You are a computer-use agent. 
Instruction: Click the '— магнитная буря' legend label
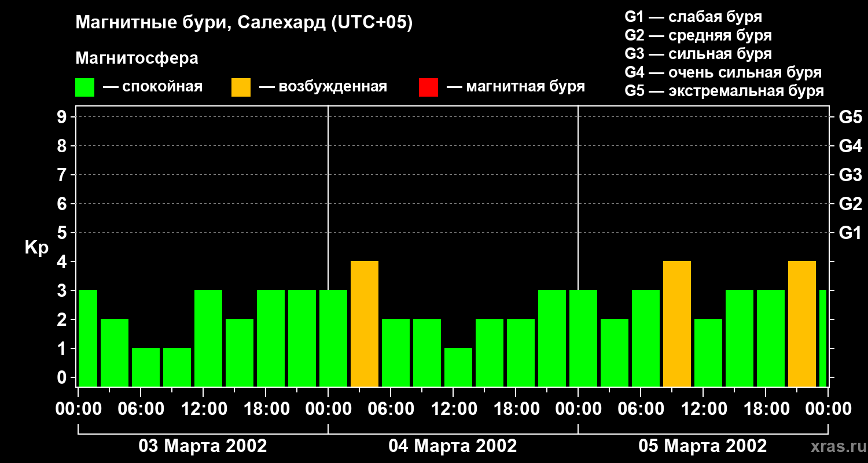coord(516,87)
